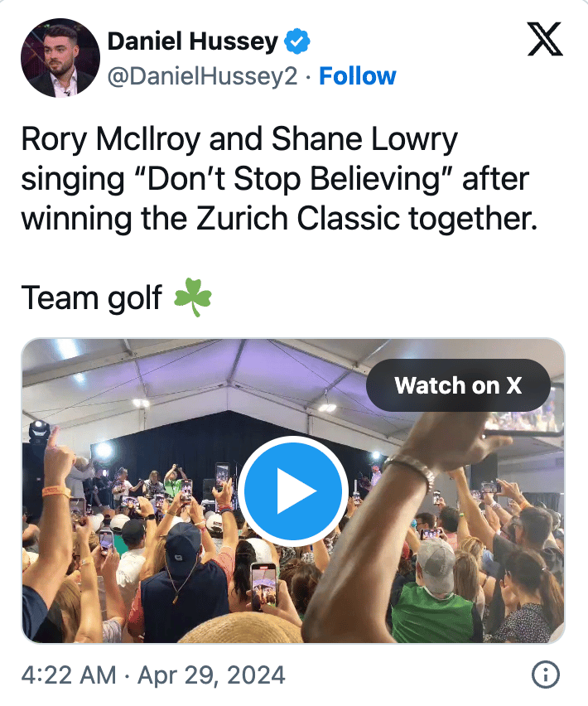Open the 4:22 AM · Apr 29, 2024 timestamp
The image size is (588, 706).
[152, 675]
